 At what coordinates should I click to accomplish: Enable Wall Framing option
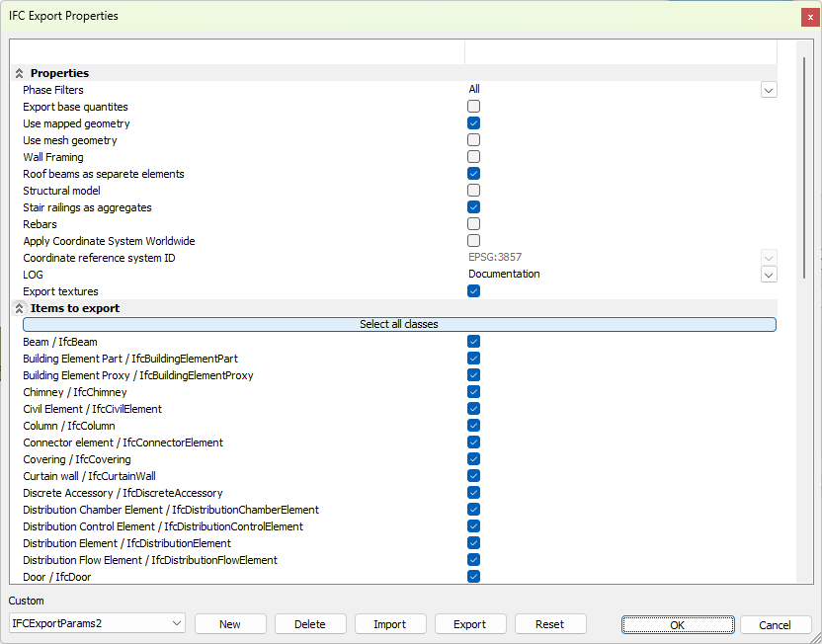(474, 157)
